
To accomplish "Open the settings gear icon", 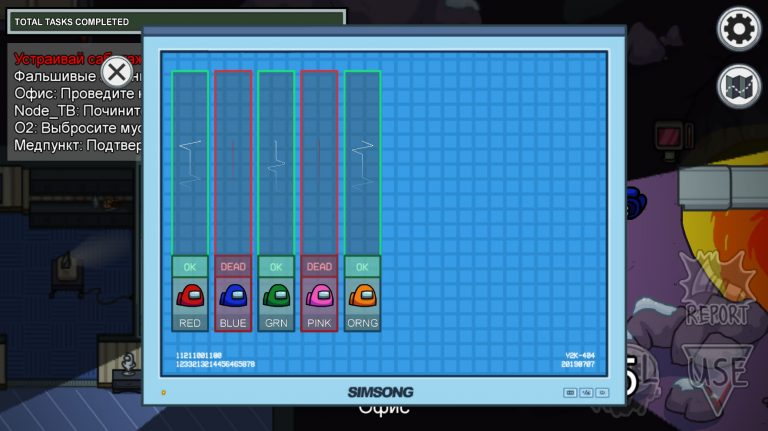I will (739, 29).
